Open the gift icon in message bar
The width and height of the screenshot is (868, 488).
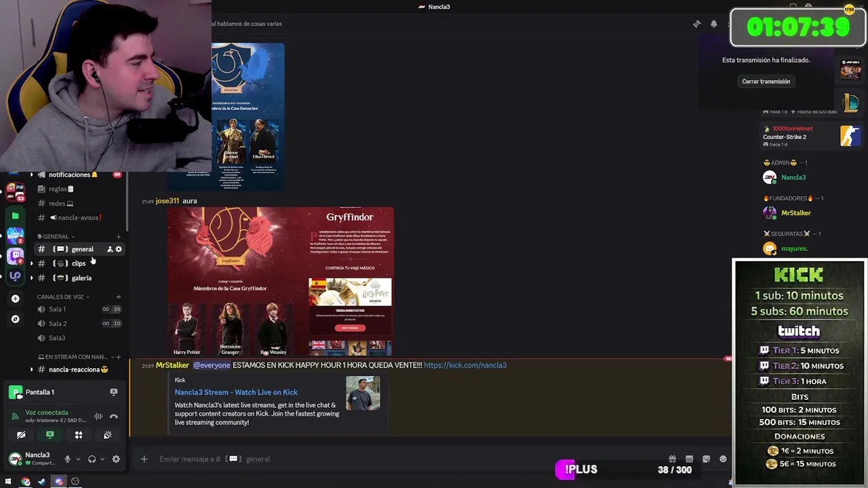[672, 459]
